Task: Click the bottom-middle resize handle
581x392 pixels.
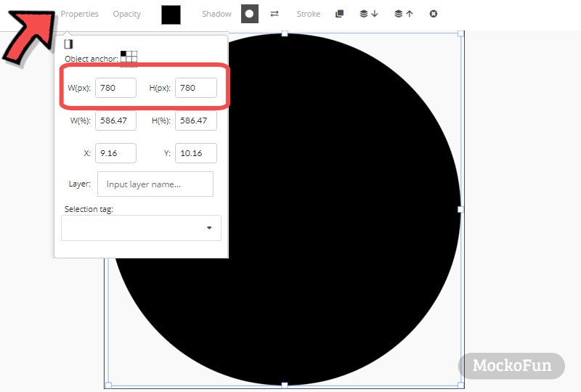Action: coord(285,385)
